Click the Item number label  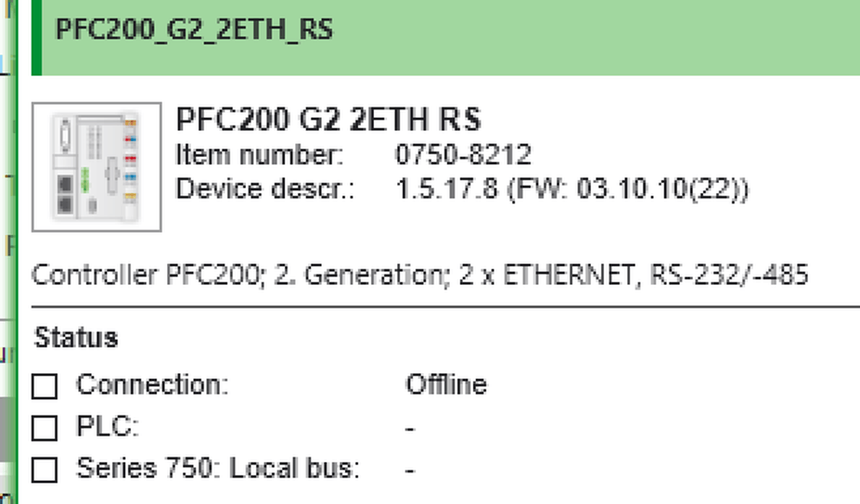259,155
